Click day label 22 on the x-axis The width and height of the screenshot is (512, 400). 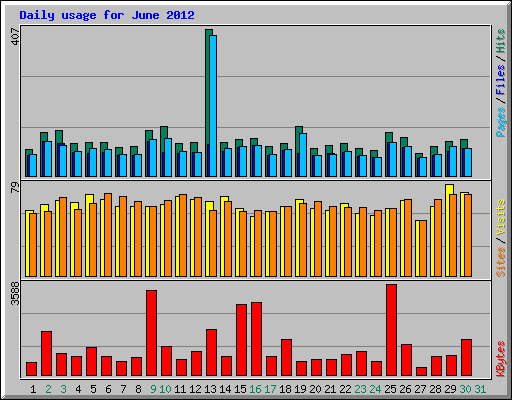(345, 389)
